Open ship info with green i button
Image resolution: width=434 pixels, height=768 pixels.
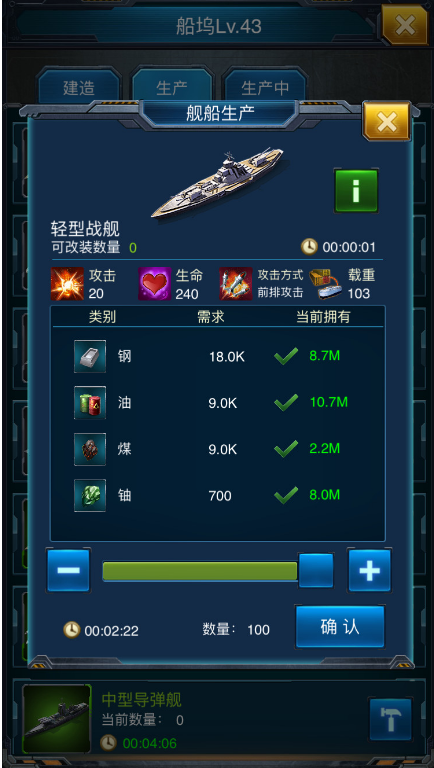tap(356, 191)
